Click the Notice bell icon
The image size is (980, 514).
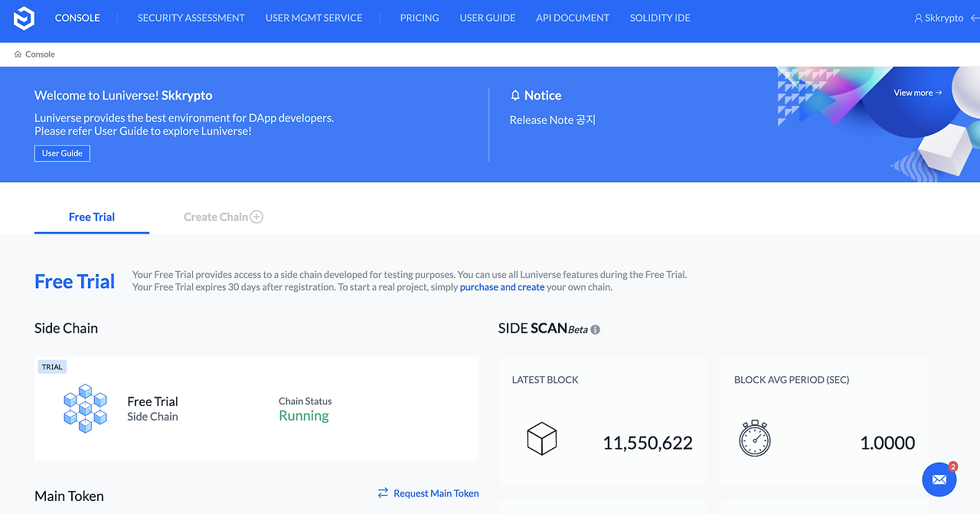515,96
